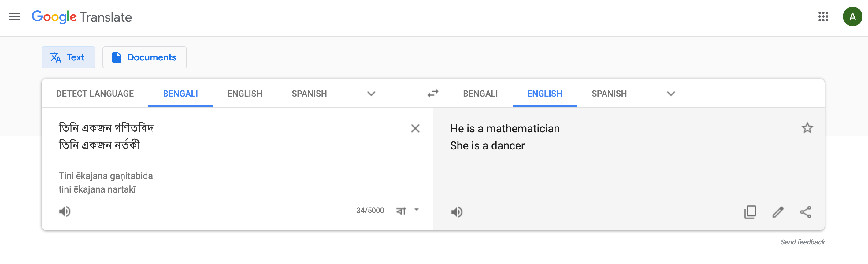Clear the source text
Image resolution: width=868 pixels, height=264 pixels.
coord(415,128)
